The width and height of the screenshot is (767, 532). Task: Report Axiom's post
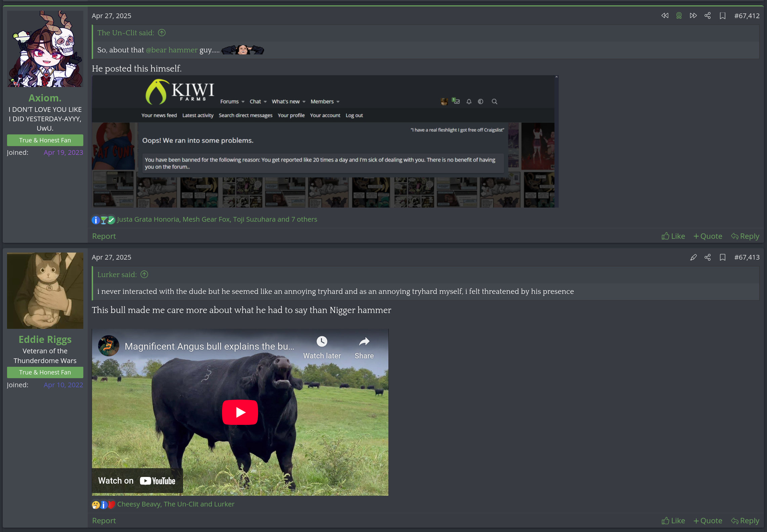point(104,236)
